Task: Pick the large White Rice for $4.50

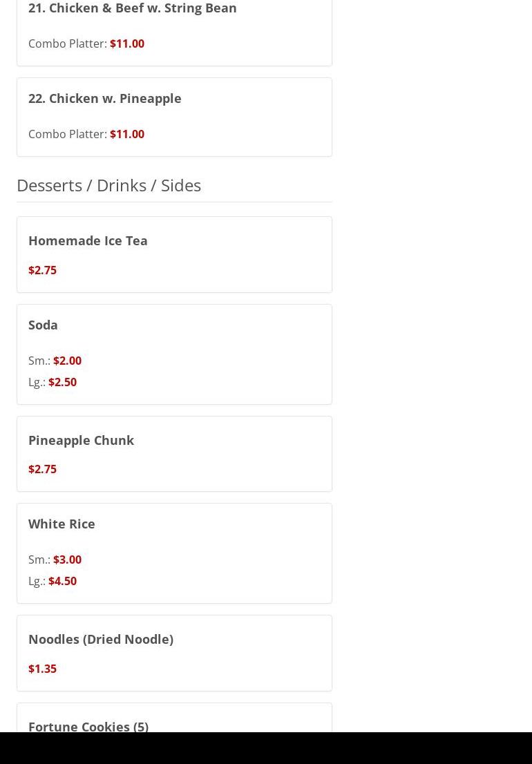Action: point(62,581)
